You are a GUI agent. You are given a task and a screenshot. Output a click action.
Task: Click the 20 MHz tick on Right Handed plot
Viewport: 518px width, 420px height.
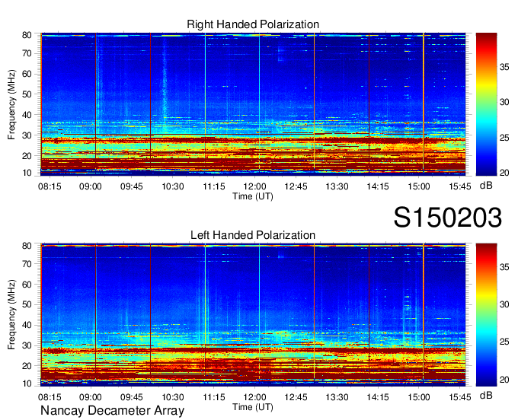coord(27,156)
